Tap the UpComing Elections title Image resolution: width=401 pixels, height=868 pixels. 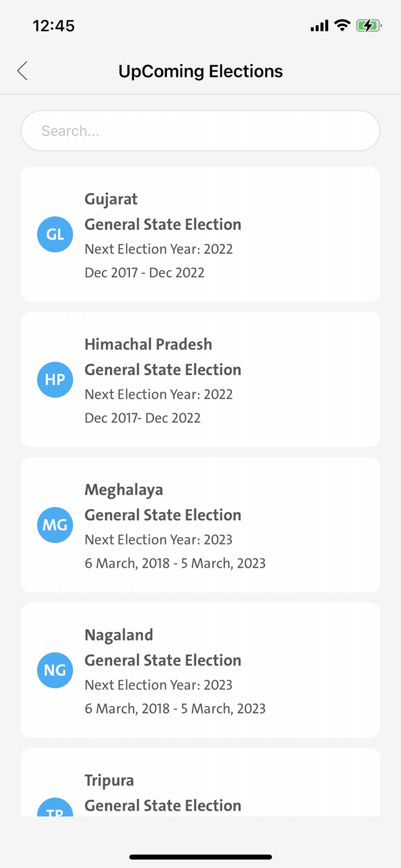200,71
